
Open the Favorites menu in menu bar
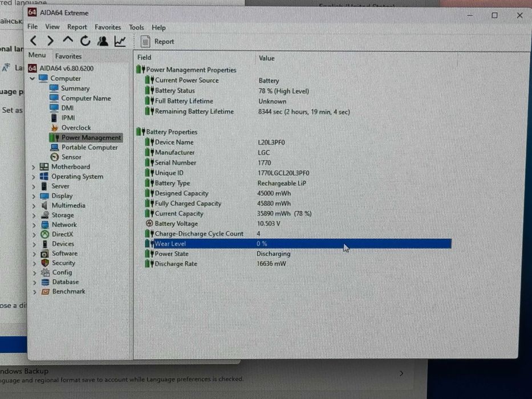(x=108, y=27)
